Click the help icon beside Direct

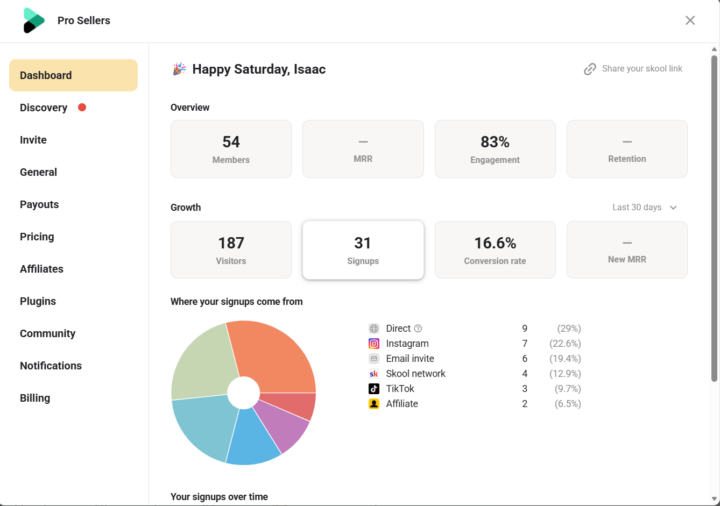[418, 329]
